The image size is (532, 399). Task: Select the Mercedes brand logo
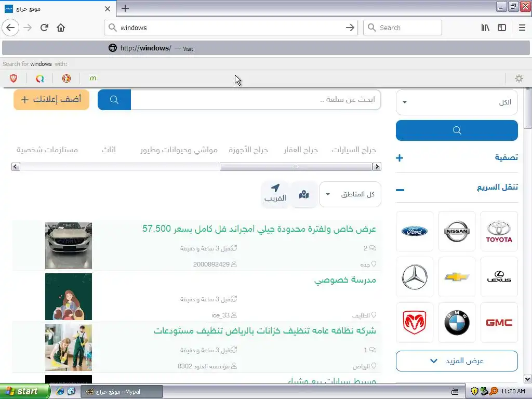(414, 277)
